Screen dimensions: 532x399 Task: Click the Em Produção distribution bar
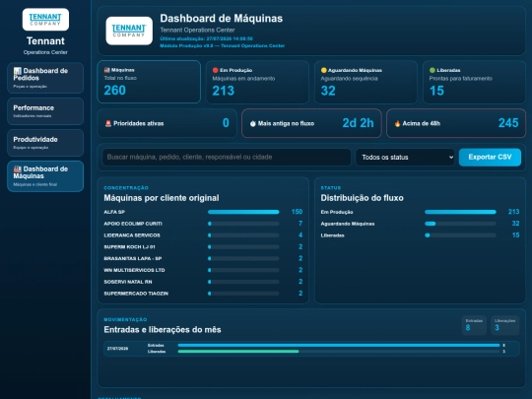point(460,212)
